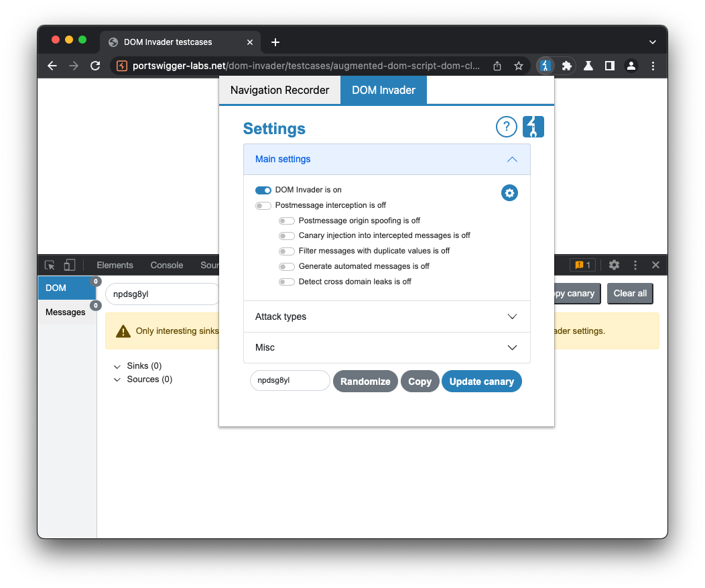Collapse the Main settings section

click(387, 160)
